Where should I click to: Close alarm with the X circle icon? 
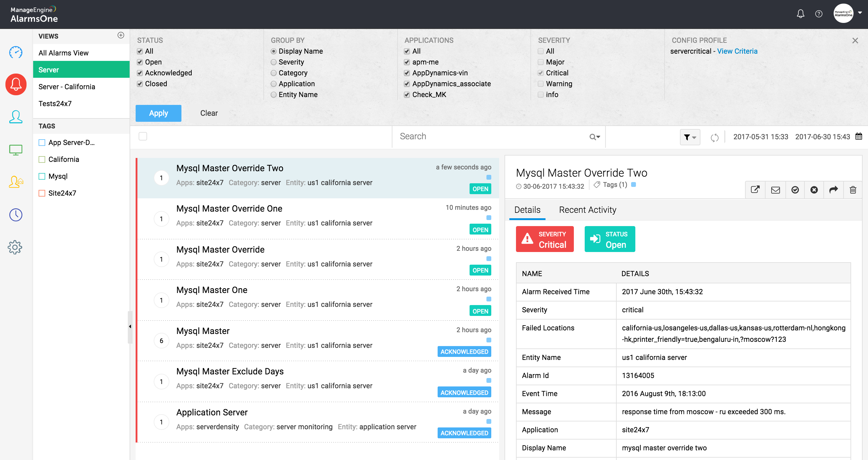[814, 190]
